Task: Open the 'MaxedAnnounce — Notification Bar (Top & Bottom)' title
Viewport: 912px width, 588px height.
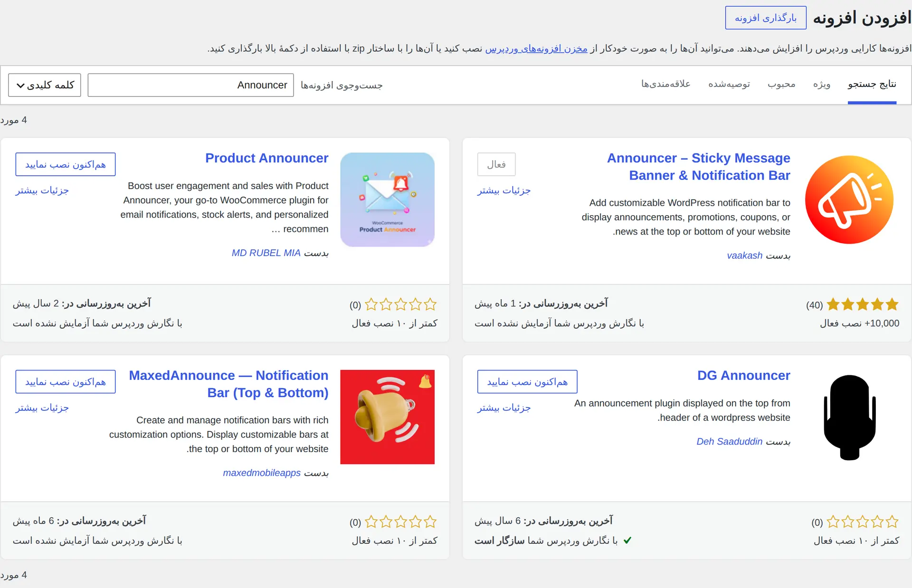Action: (x=229, y=384)
